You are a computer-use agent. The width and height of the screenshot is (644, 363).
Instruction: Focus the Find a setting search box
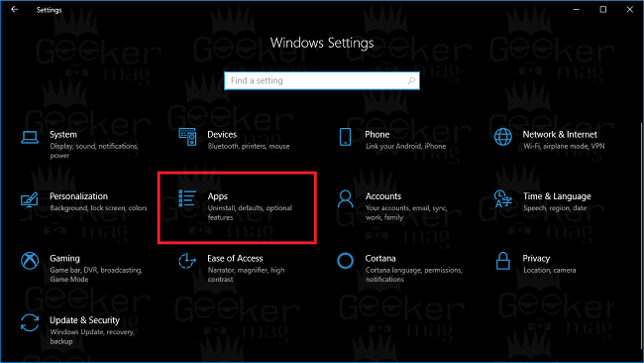(x=322, y=80)
